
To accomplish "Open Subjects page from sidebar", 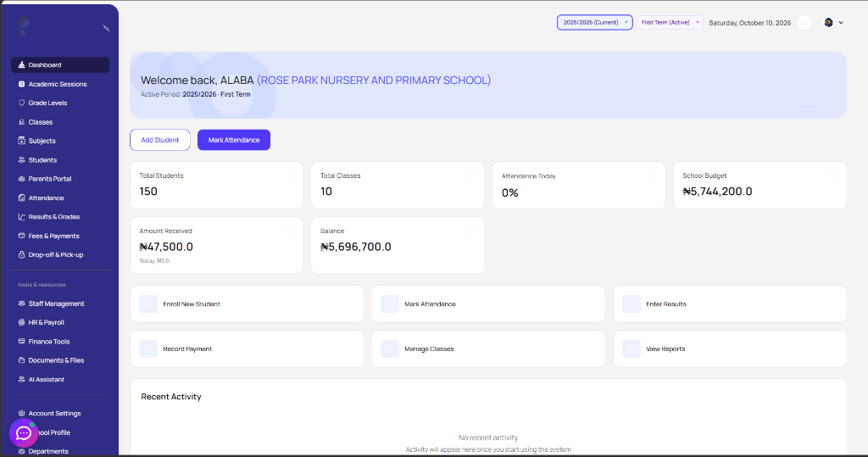I will click(x=60, y=141).
